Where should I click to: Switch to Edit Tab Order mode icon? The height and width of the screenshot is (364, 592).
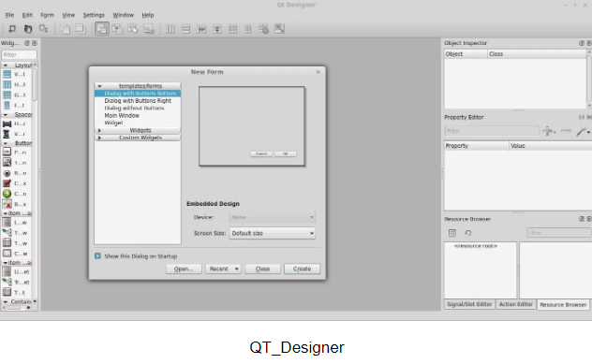point(149,29)
